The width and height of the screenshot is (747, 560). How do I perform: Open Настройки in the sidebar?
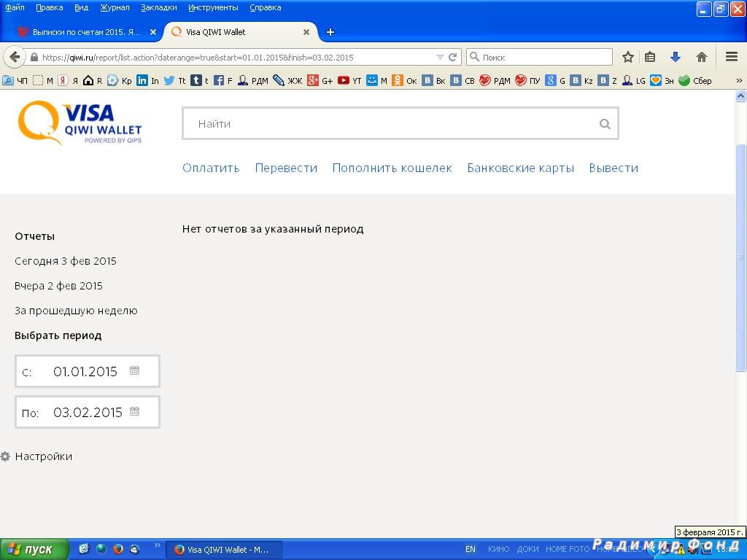pyautogui.click(x=43, y=456)
